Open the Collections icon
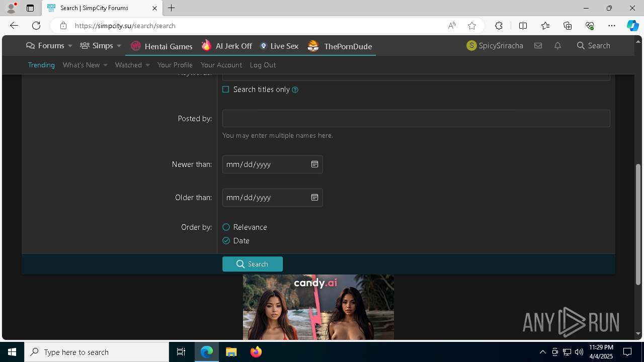 click(568, 26)
